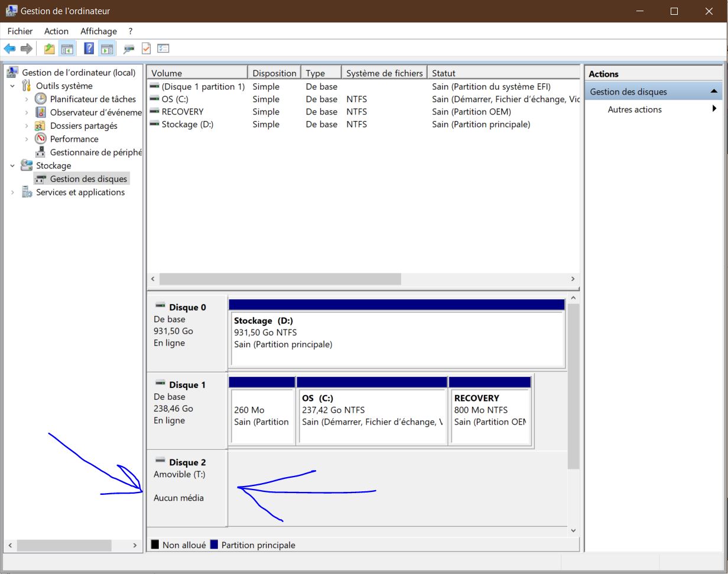This screenshot has width=728, height=574.
Task: Open the Autres actions submenu
Action: [x=635, y=109]
